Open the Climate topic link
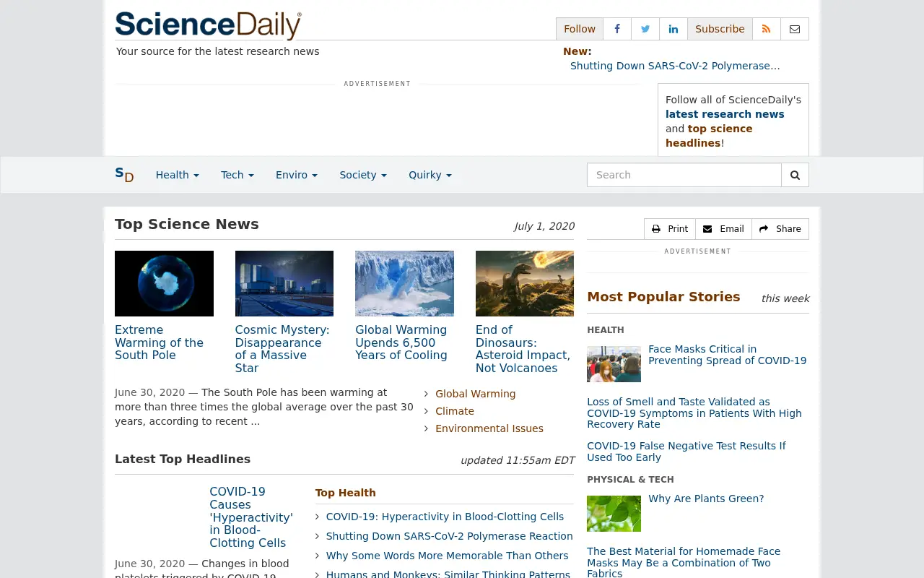Image resolution: width=924 pixels, height=578 pixels. [x=455, y=411]
